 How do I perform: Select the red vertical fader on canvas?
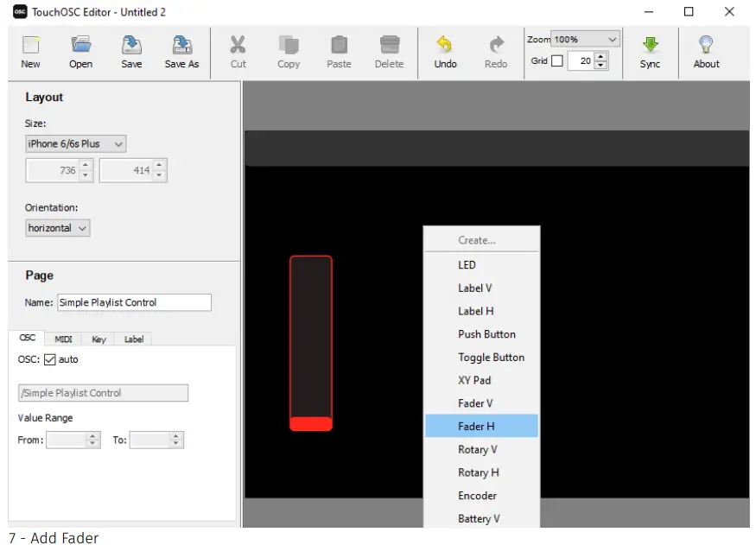[x=311, y=343]
